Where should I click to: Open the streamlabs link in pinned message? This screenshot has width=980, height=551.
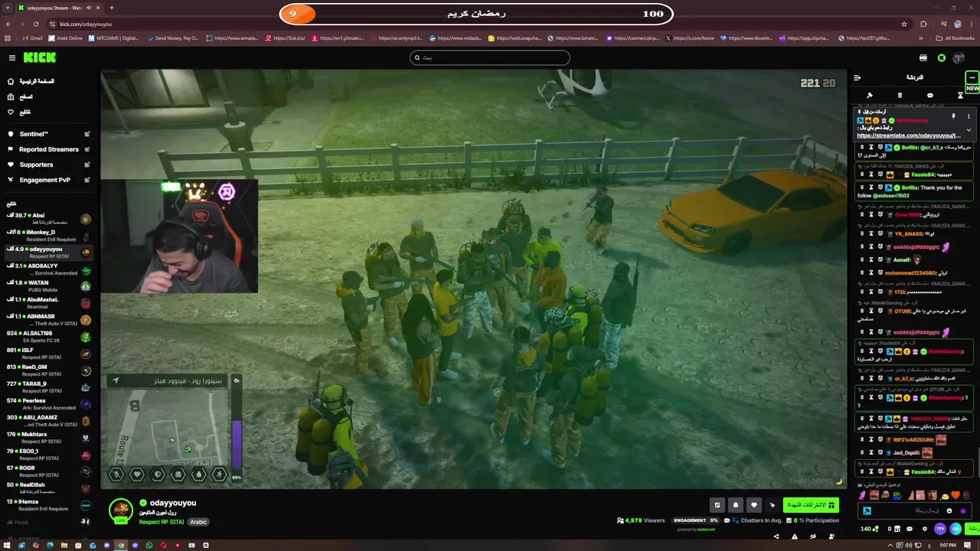point(909,135)
